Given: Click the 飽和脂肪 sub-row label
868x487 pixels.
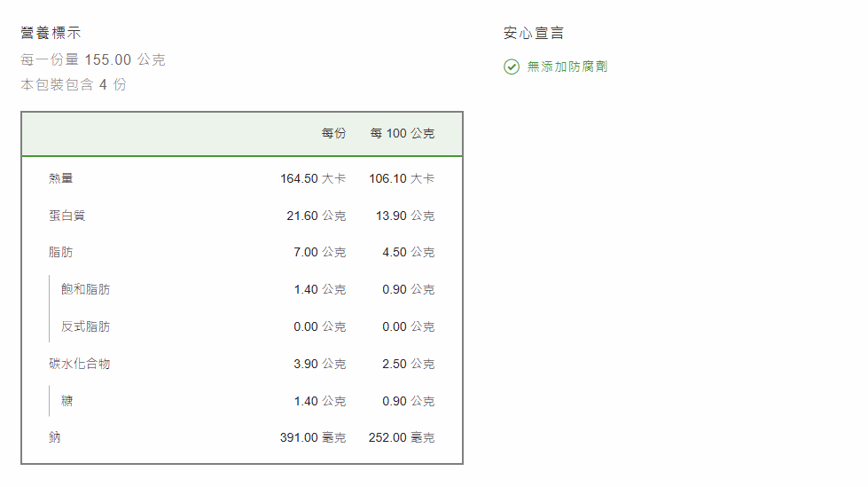Looking at the screenshot, I should click(85, 290).
